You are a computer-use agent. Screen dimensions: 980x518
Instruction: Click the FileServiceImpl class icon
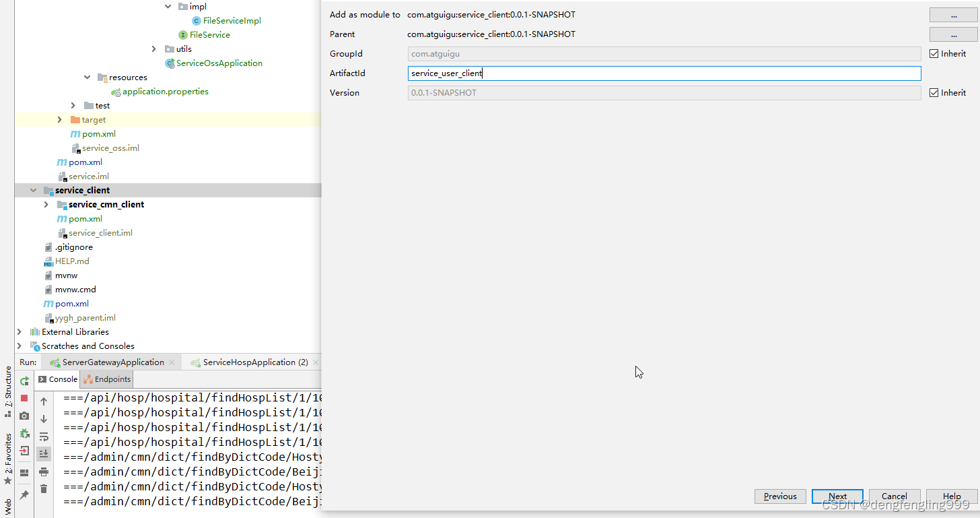197,21
